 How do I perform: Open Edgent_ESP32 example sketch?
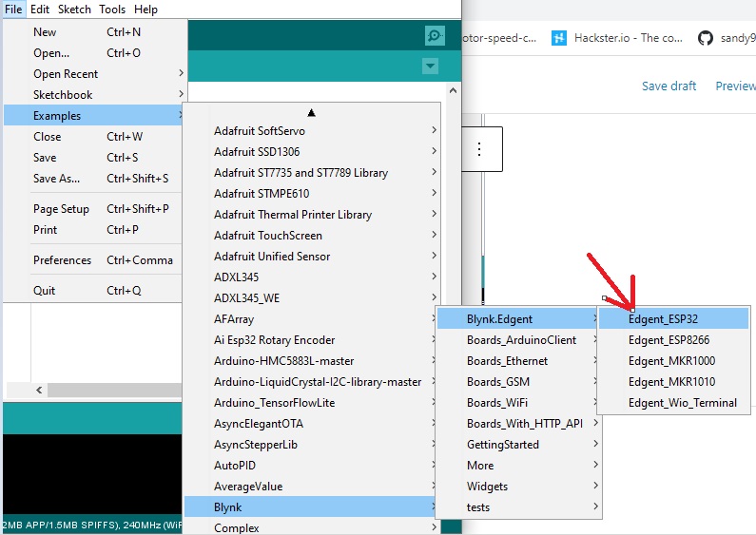tap(673, 319)
